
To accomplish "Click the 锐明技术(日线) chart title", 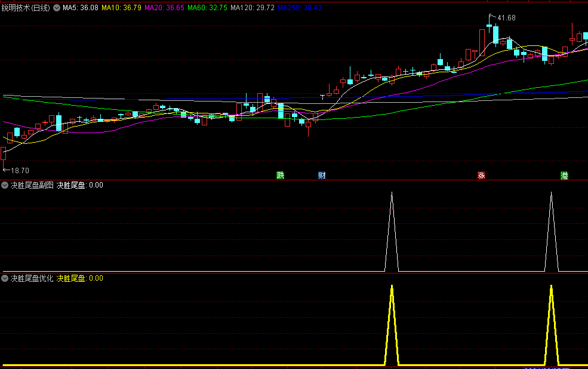I will click(x=26, y=8).
